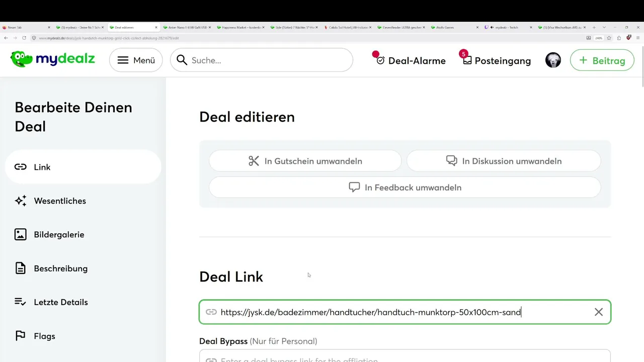Open the Posteingang inbox icon
The image size is (644, 362).
tap(467, 60)
